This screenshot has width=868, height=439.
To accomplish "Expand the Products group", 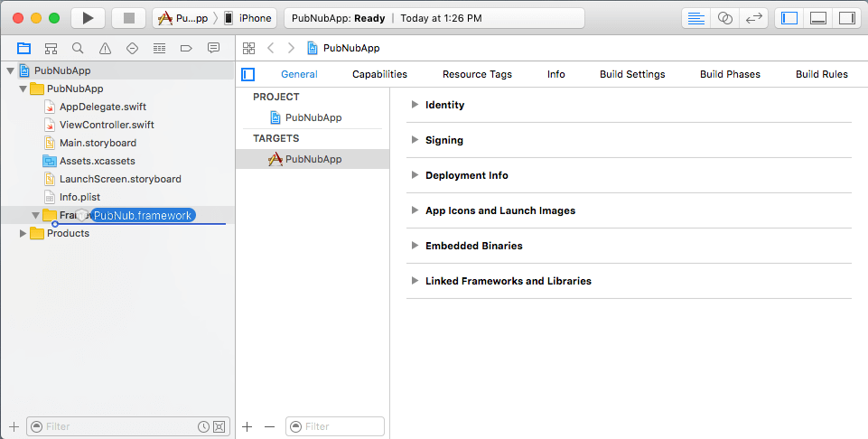I will pyautogui.click(x=23, y=234).
